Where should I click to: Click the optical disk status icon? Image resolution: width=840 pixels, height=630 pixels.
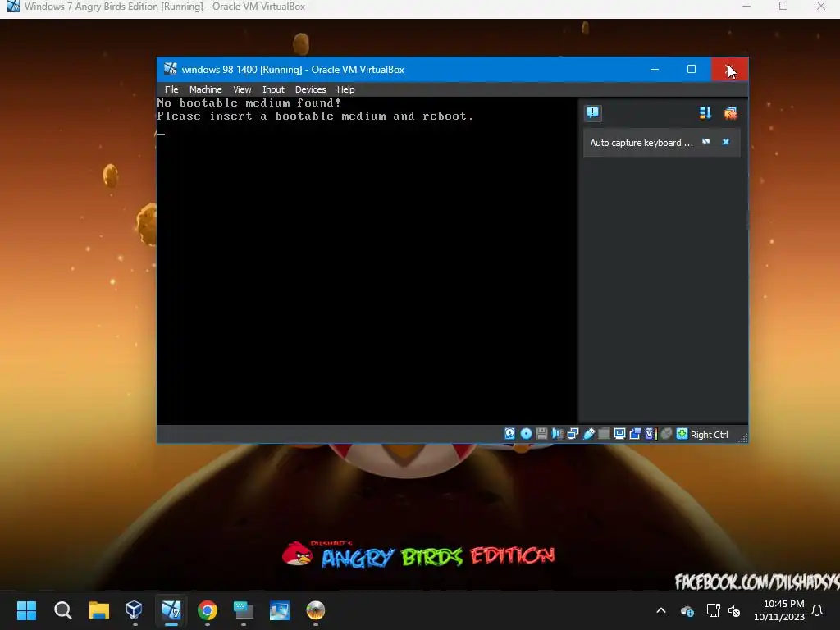tap(526, 433)
